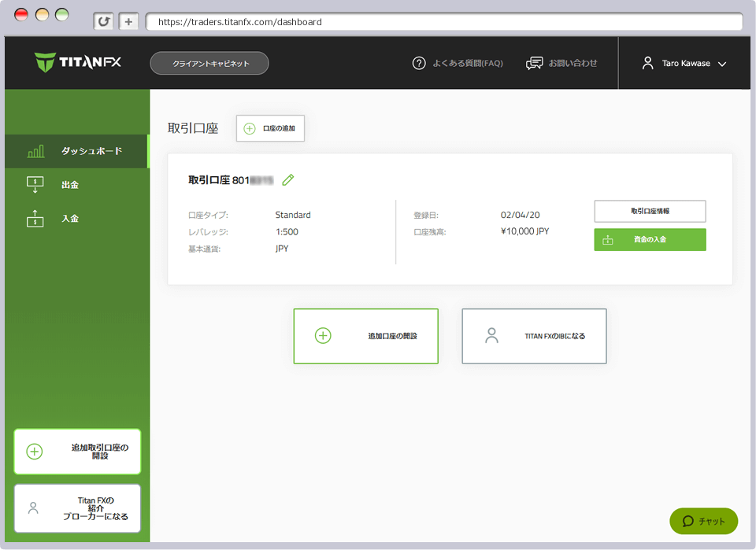Click the browser address bar URL field

coord(441,22)
